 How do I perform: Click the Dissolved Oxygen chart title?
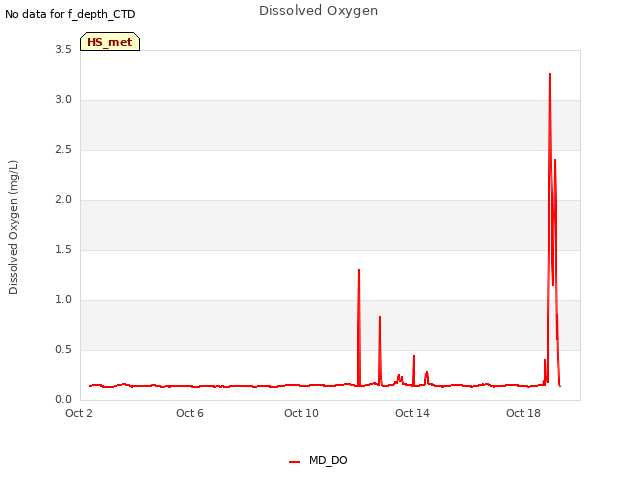point(318,11)
